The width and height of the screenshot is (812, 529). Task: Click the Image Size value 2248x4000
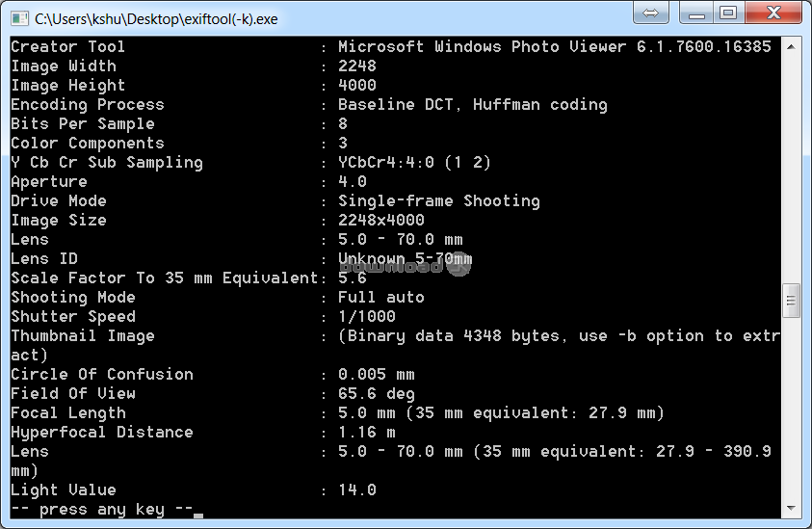click(x=381, y=221)
